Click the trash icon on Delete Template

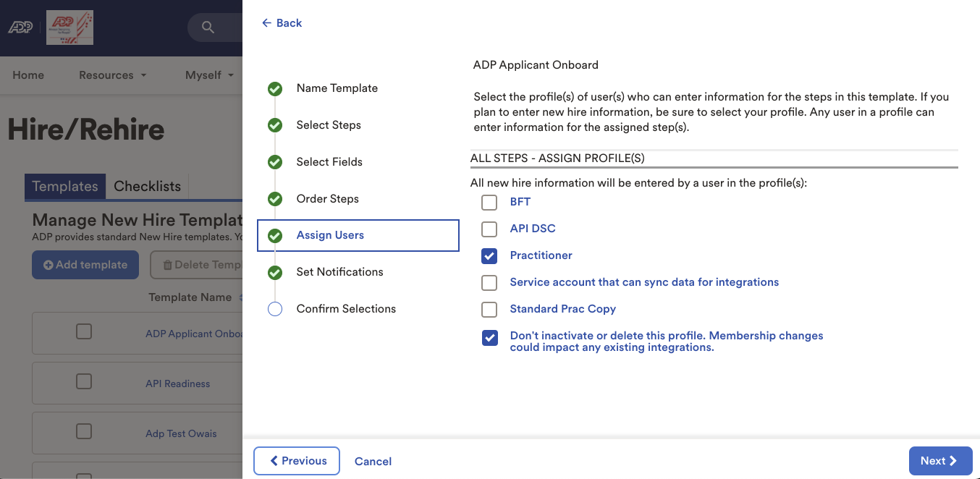click(x=169, y=264)
